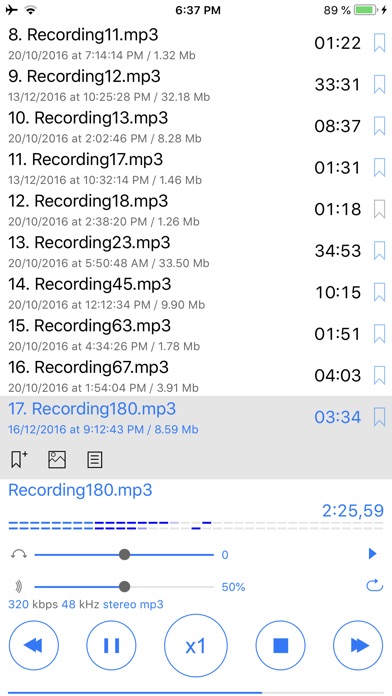The image size is (392, 696).
Task: Toggle bookmark for Recording23.mp3
Action: [x=379, y=251]
